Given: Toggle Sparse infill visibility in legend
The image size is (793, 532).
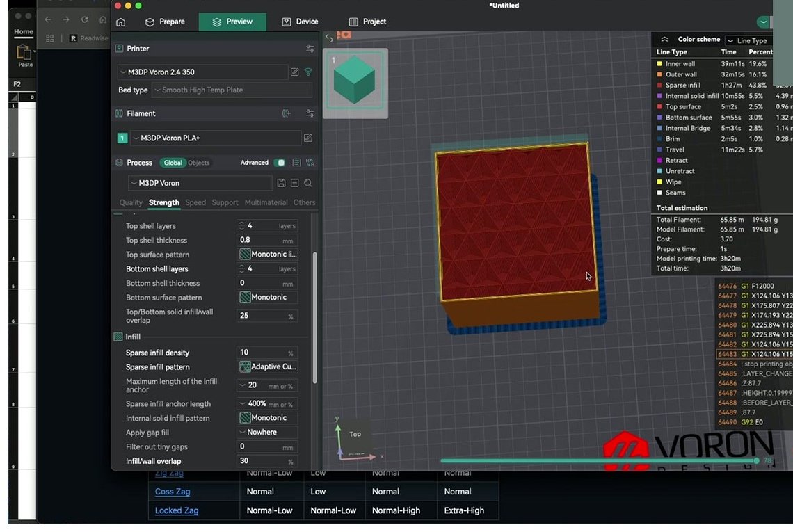Looking at the screenshot, I should (x=659, y=85).
